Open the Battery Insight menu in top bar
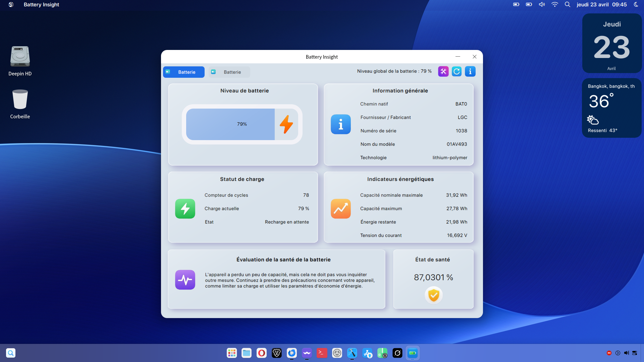This screenshot has height=362, width=644. tap(41, 5)
